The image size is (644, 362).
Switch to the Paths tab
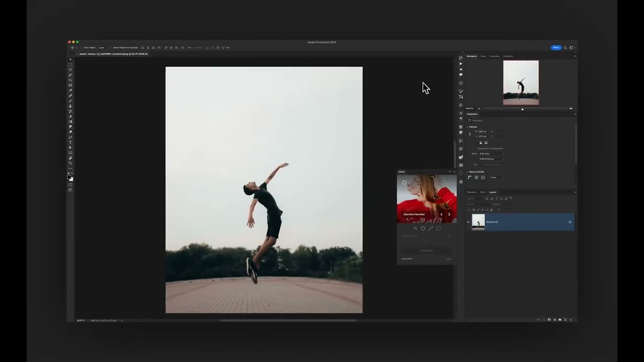point(483,192)
